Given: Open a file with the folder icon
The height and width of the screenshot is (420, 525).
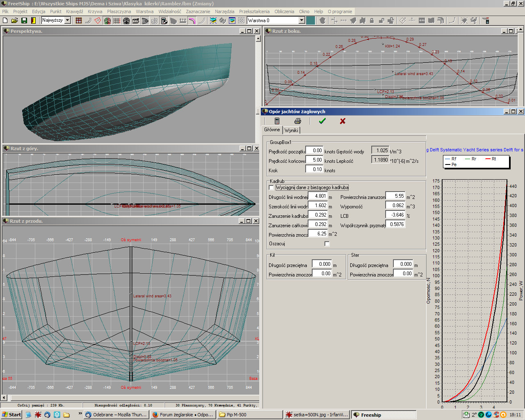Looking at the screenshot, I should [15, 21].
